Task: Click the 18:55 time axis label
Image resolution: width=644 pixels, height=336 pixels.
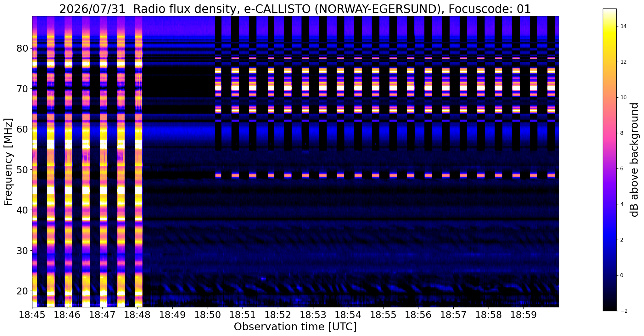Action: (383, 315)
